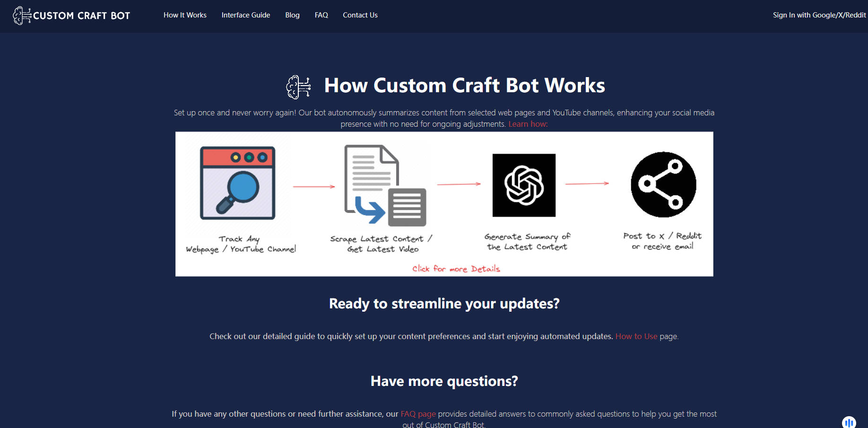The width and height of the screenshot is (868, 428).
Task: Click the OpenAI logo in the workflow
Action: tap(524, 185)
